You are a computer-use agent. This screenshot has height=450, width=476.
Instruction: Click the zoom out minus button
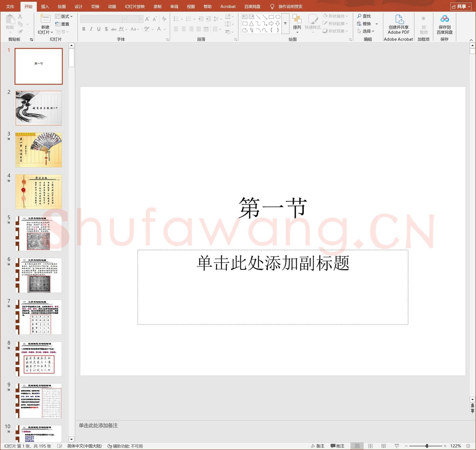[406, 446]
